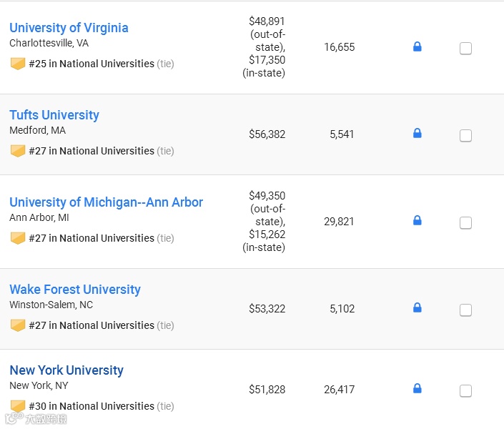The width and height of the screenshot is (504, 429).
Task: Click the lock icon for Wake Forest University
Action: pyautogui.click(x=417, y=308)
